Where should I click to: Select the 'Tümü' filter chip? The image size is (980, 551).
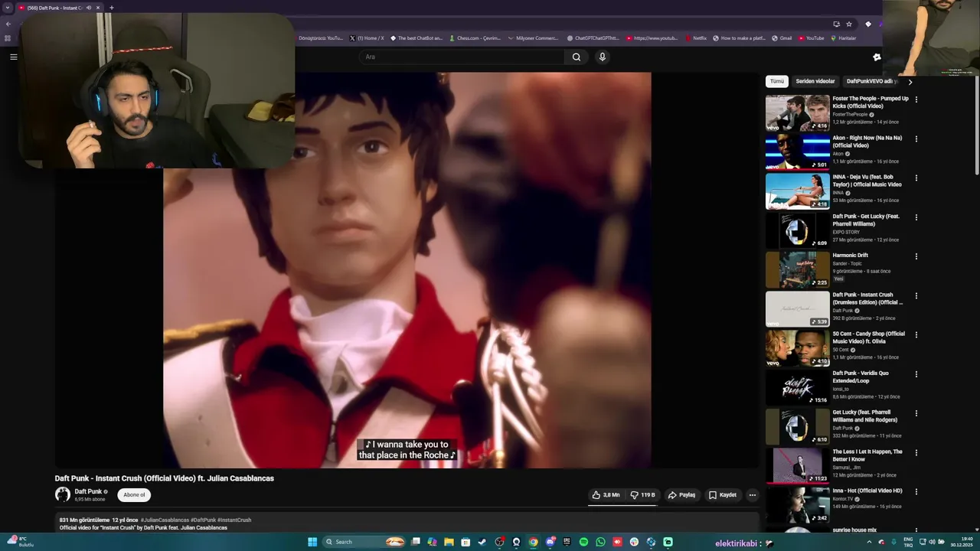[777, 81]
